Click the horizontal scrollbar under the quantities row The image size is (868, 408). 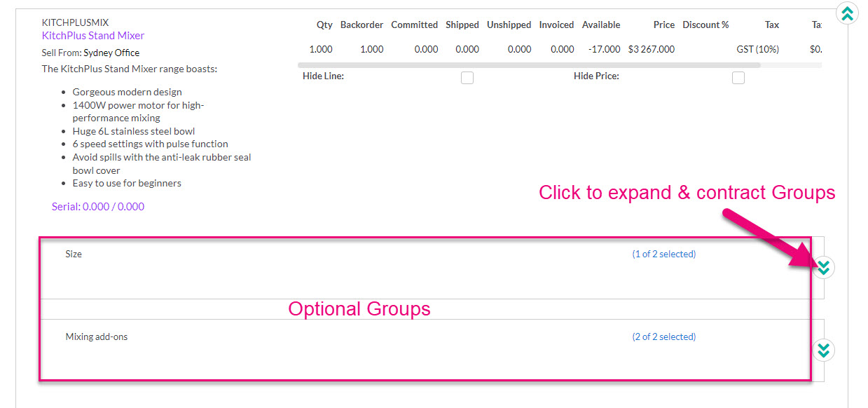tap(530, 65)
